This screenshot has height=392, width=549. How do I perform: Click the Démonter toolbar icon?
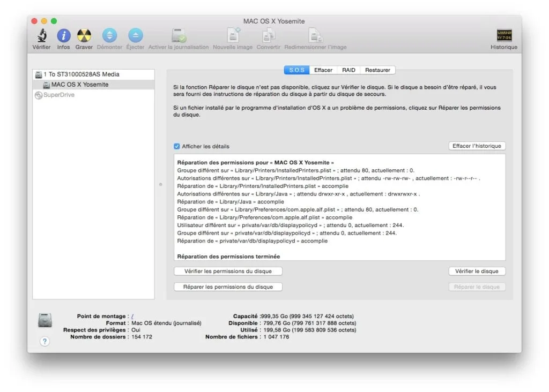[109, 35]
